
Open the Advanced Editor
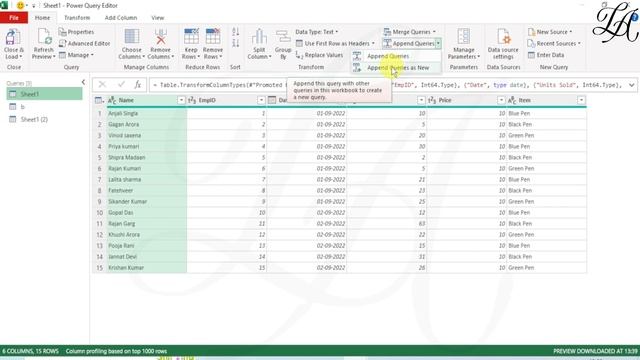(84, 43)
